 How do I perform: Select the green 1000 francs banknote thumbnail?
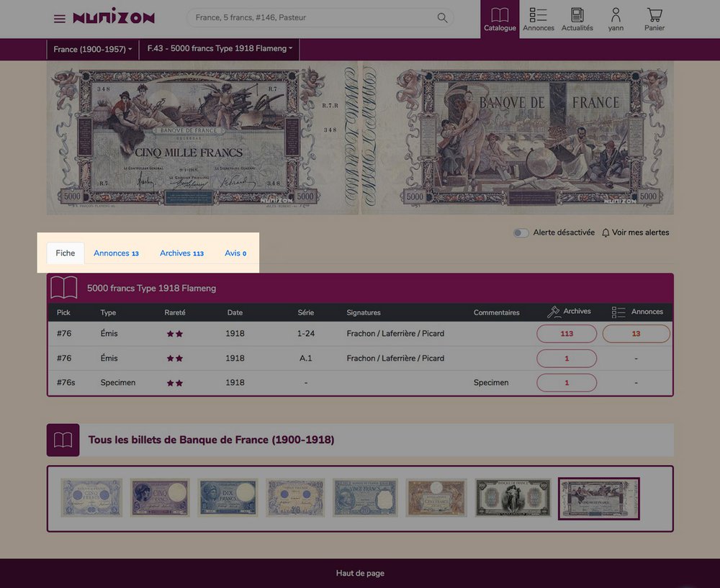point(513,497)
